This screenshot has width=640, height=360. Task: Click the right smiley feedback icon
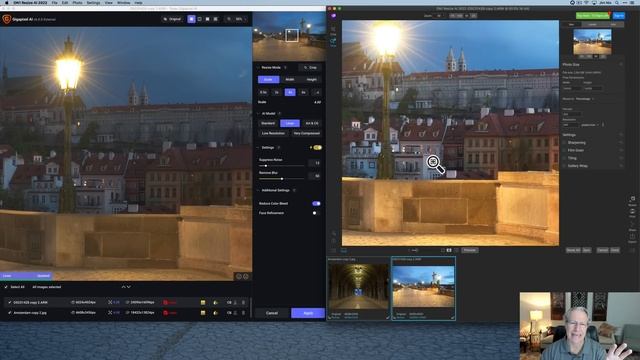(246, 276)
